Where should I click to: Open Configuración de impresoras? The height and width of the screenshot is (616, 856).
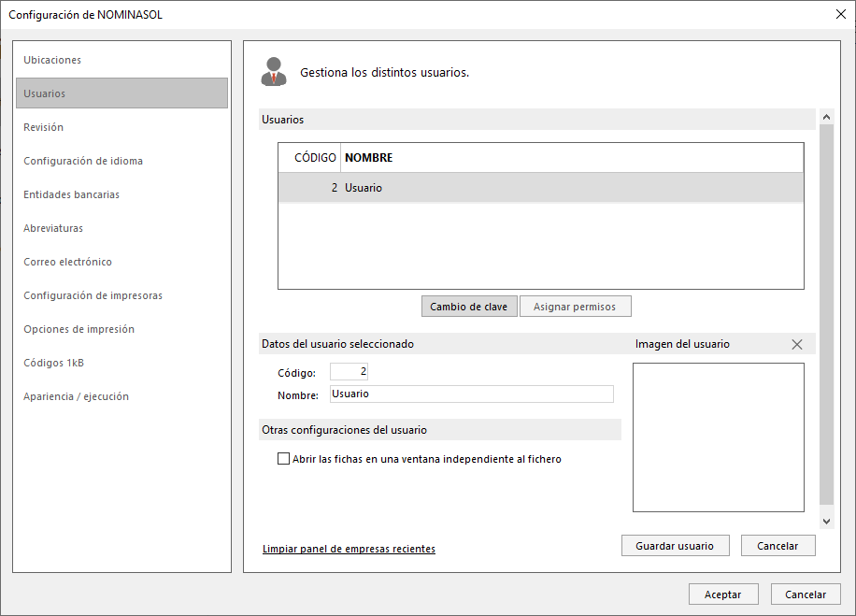point(93,295)
